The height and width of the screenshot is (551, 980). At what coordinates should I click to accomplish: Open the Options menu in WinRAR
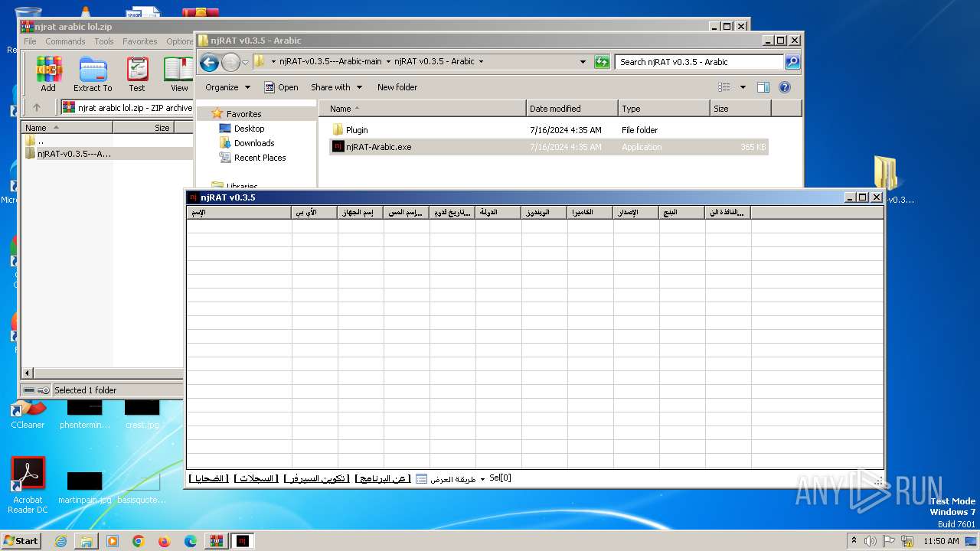(181, 41)
